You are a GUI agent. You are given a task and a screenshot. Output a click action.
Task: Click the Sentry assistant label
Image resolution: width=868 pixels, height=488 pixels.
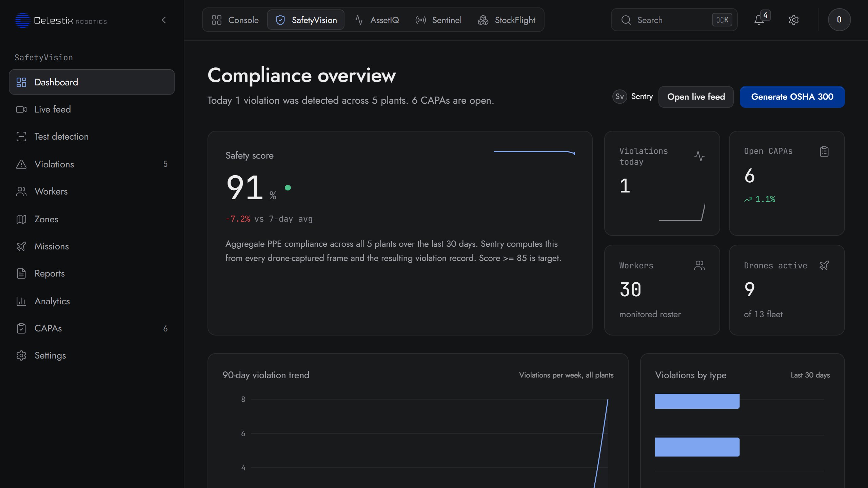[x=642, y=97]
